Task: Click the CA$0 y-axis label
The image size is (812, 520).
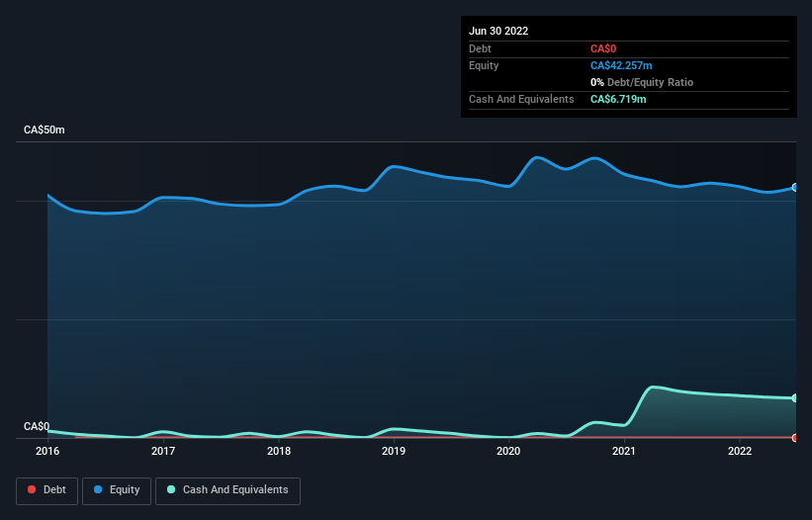Action: click(x=37, y=426)
